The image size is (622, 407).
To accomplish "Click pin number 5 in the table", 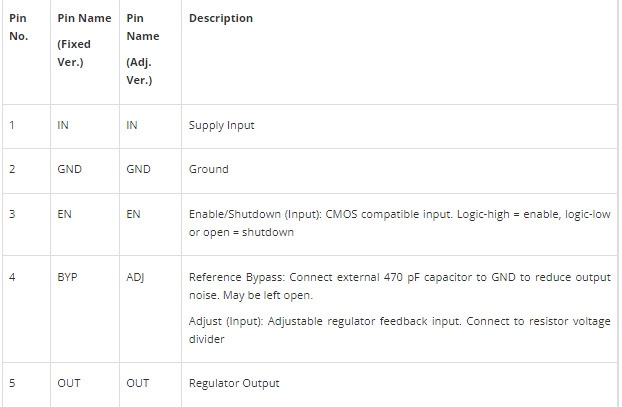I will pyautogui.click(x=13, y=383).
